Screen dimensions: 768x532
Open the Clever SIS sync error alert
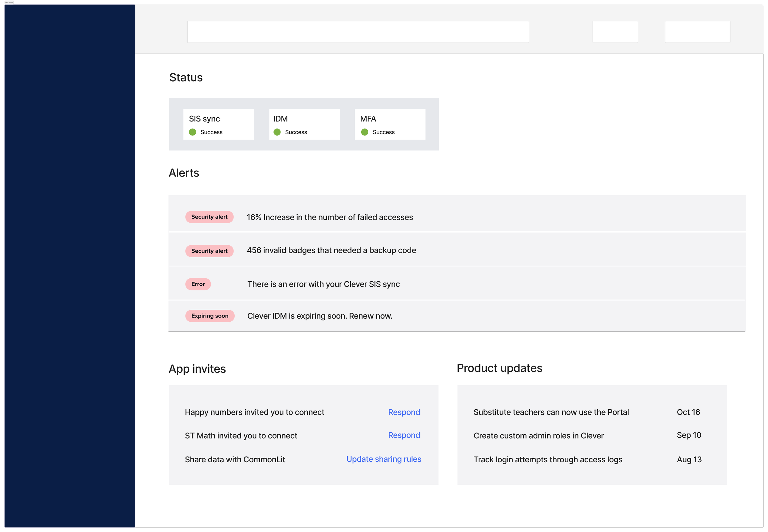coord(323,284)
